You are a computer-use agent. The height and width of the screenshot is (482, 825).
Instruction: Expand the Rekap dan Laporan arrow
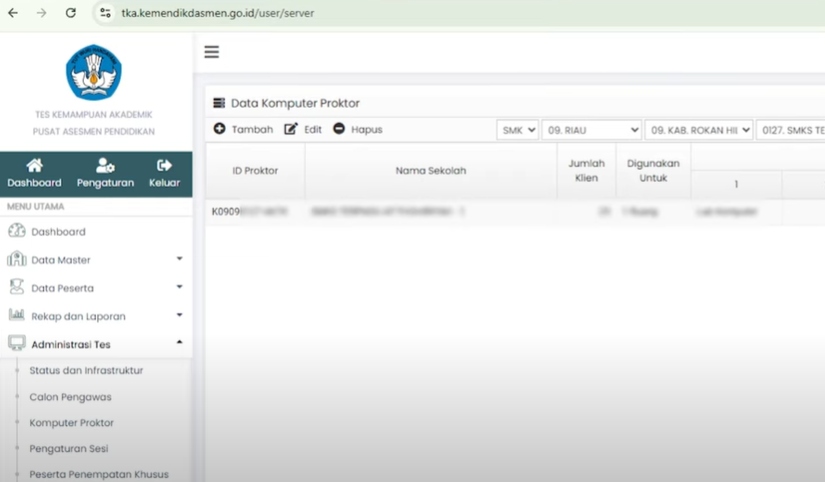(179, 315)
